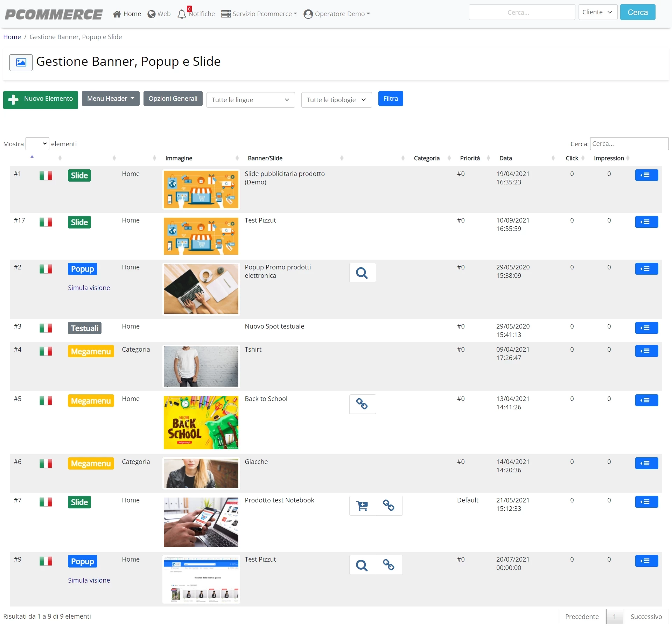Click the image icon beside page title

21,63
